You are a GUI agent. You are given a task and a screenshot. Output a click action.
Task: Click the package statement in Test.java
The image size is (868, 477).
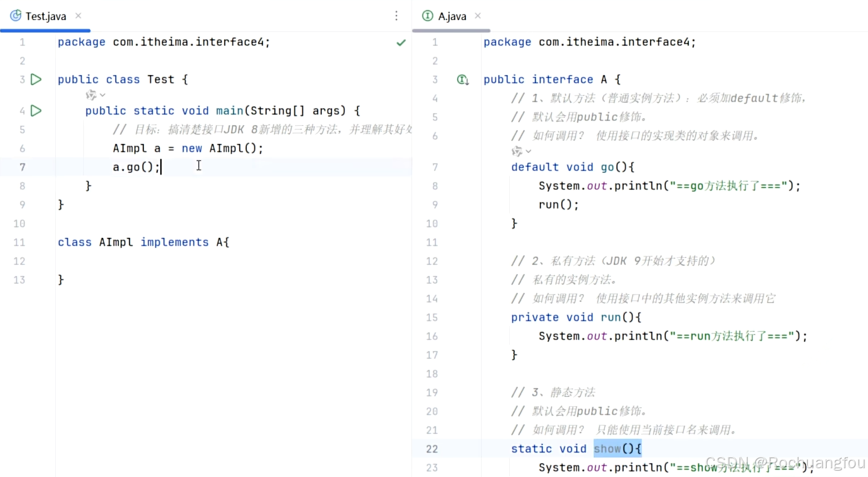click(x=164, y=42)
